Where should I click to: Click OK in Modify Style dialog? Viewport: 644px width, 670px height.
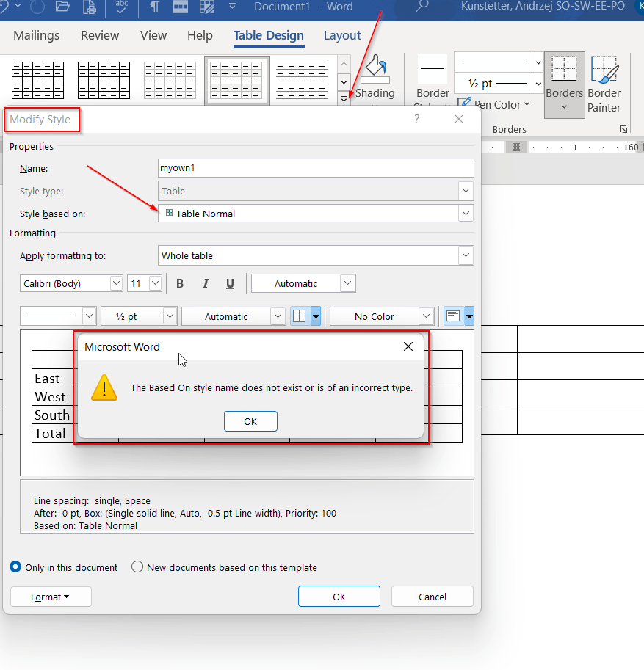pos(339,597)
